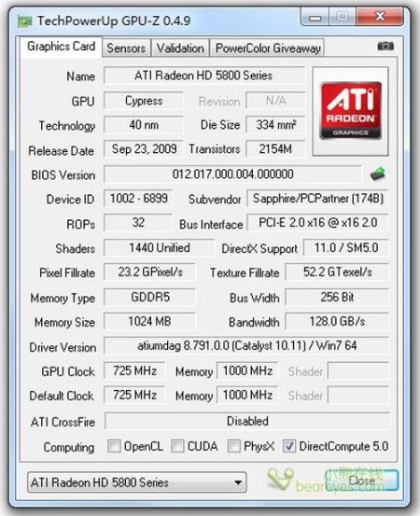
Task: Click the Driver Version field
Action: point(246,345)
